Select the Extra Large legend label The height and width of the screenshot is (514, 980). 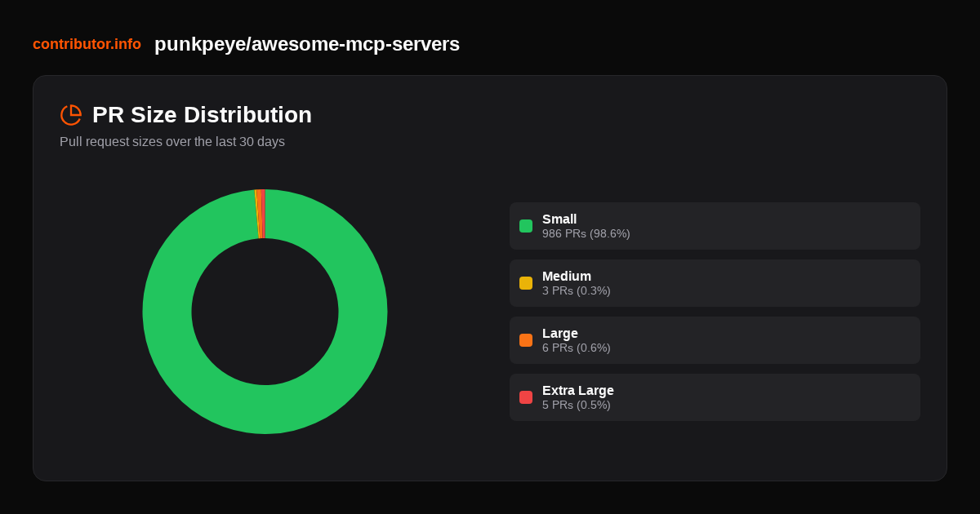pyautogui.click(x=578, y=390)
